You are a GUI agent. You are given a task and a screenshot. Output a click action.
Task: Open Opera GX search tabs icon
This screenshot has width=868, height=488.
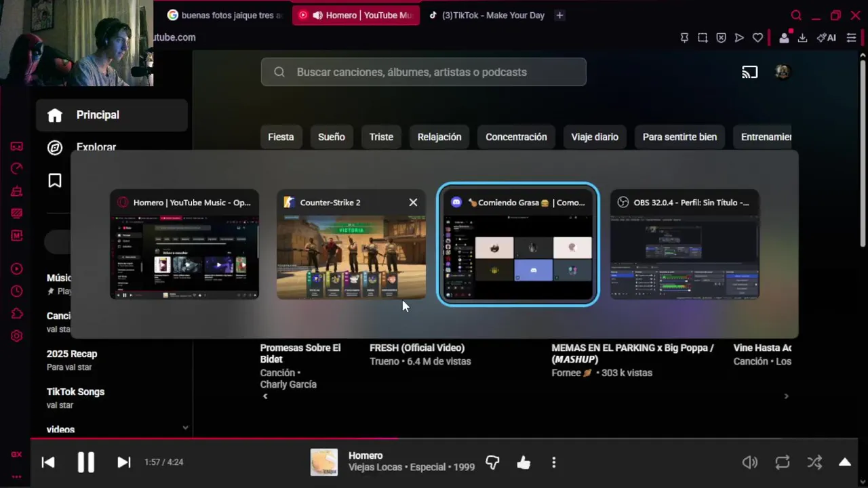point(796,15)
